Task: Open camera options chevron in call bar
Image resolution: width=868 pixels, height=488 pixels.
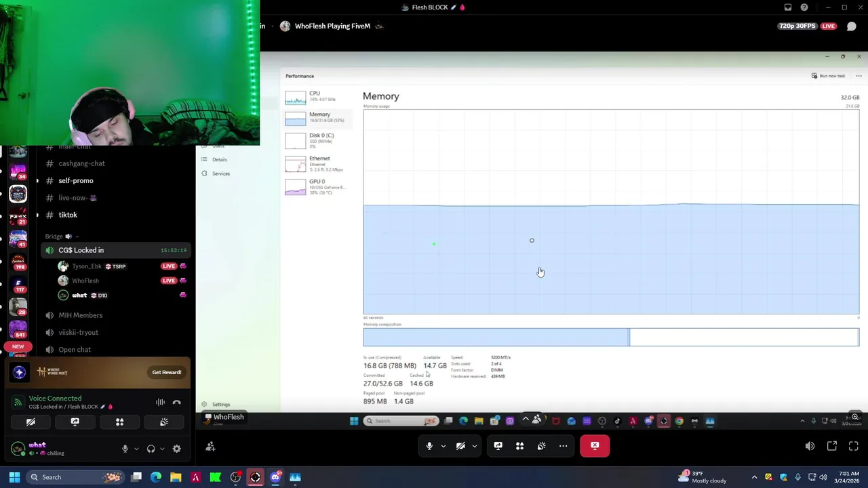Action: point(475,446)
